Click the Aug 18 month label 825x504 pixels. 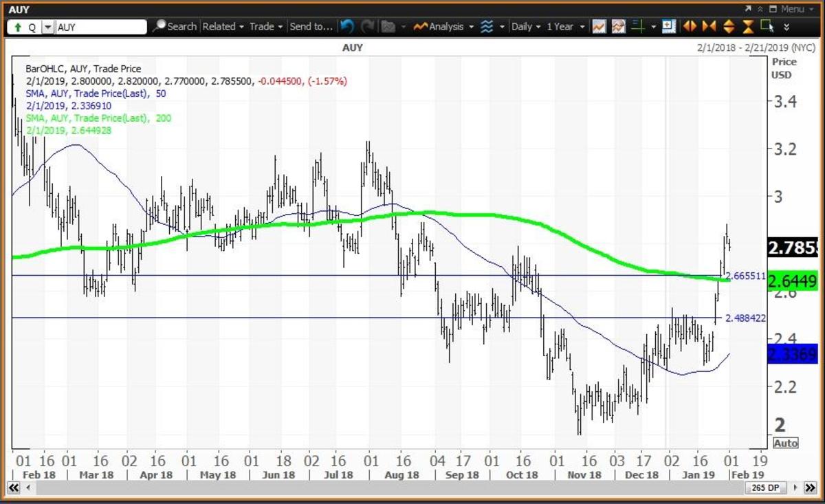[x=401, y=474]
